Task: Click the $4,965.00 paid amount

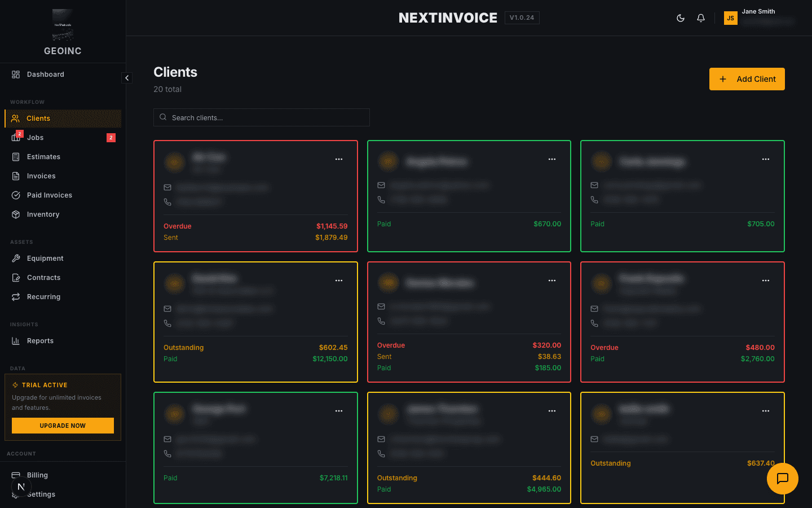Action: [544, 489]
